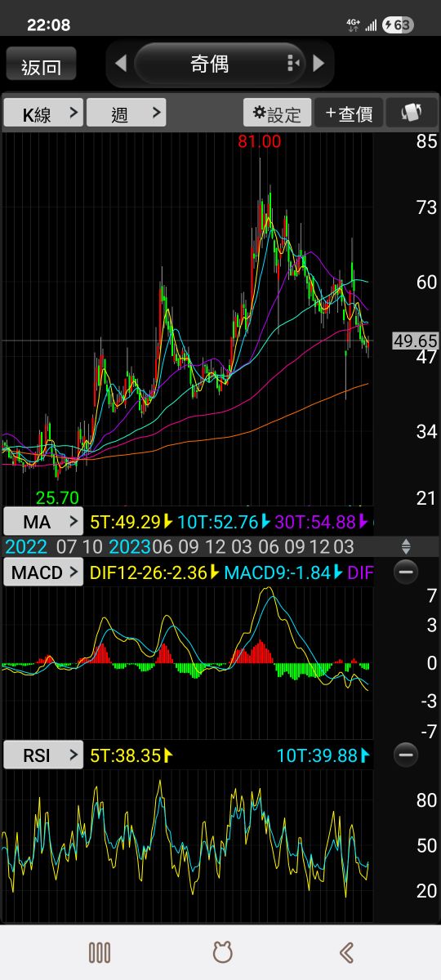
Task: Tap the +查價 price lookup button
Action: click(350, 113)
